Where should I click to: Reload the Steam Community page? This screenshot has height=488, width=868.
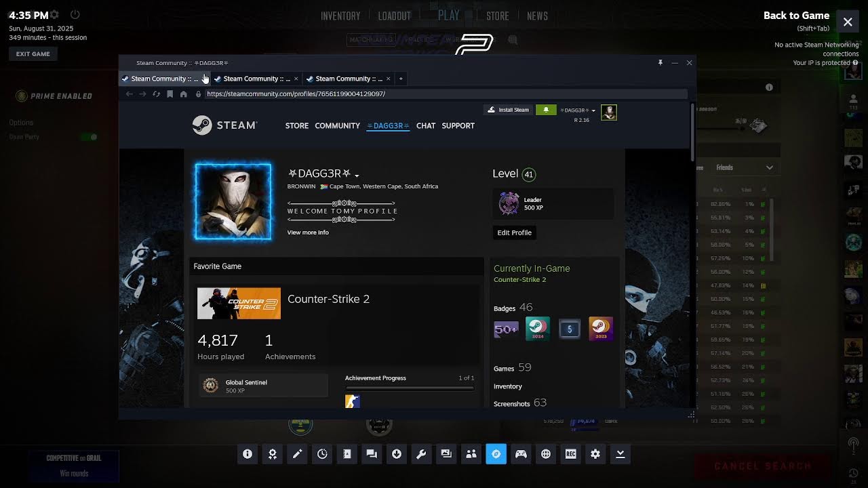click(156, 94)
